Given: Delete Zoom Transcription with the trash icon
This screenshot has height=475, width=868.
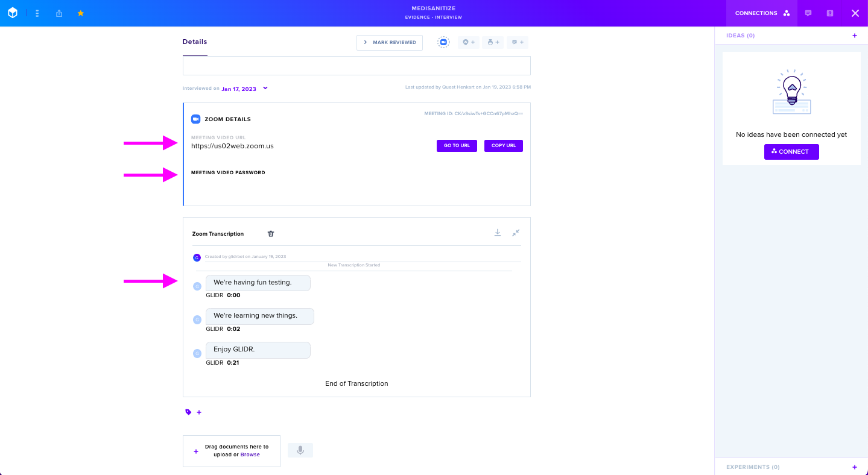Looking at the screenshot, I should (271, 234).
